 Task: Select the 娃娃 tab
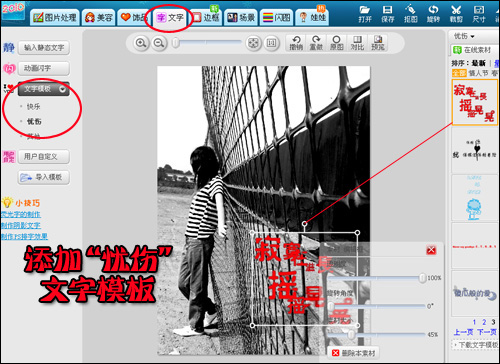(312, 17)
